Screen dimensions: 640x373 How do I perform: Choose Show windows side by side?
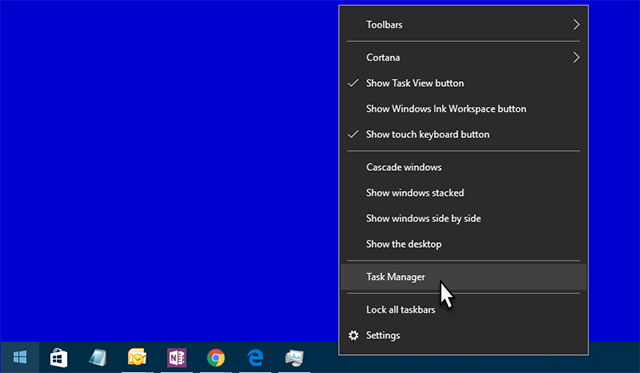pos(463,219)
